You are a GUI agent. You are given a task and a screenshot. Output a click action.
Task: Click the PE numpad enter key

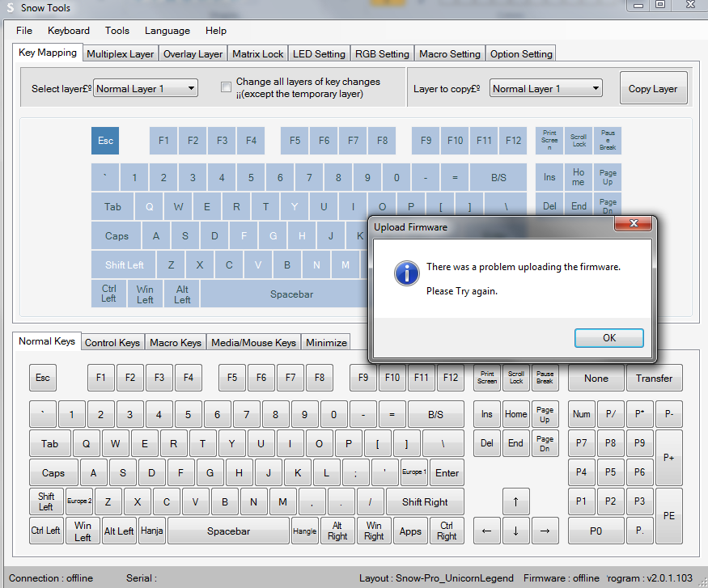pos(668,515)
